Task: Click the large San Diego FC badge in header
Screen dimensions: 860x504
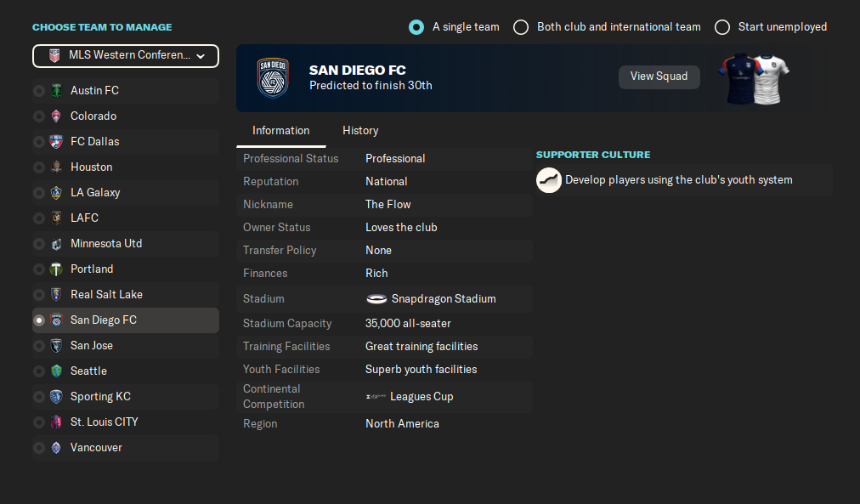Action: tap(273, 78)
